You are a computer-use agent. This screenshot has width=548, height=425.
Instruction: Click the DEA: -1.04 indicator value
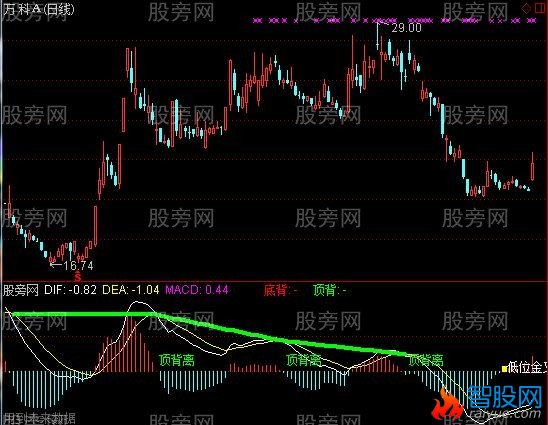(x=131, y=290)
